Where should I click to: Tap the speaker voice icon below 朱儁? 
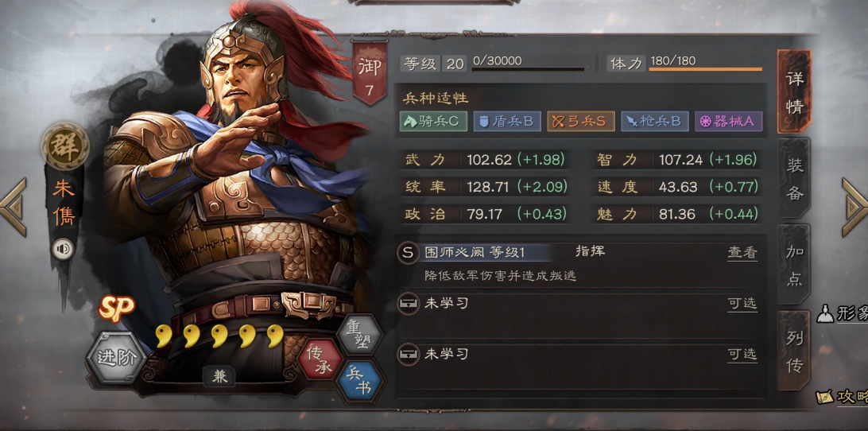coord(63,249)
